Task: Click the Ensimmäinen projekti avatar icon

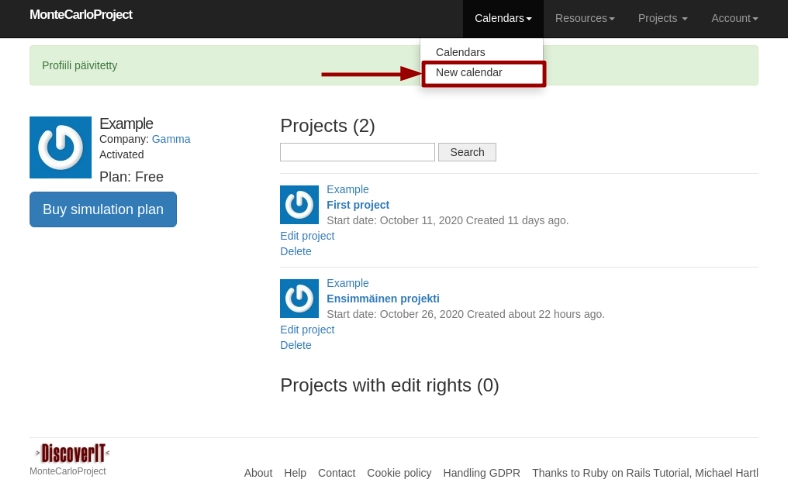Action: point(299,298)
